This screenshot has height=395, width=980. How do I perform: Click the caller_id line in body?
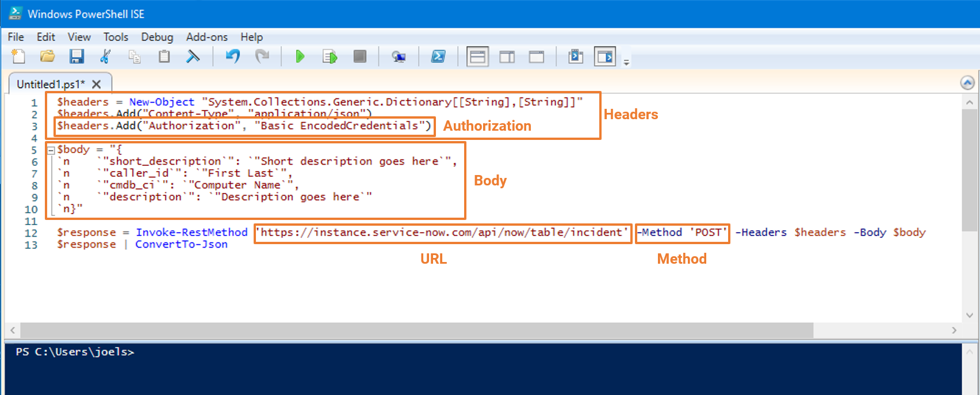tap(175, 173)
